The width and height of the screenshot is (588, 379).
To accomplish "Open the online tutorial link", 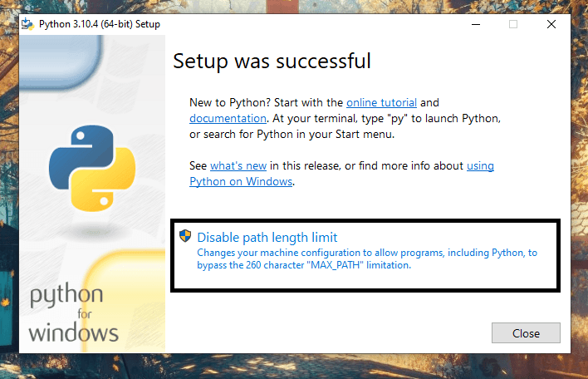I will click(381, 102).
